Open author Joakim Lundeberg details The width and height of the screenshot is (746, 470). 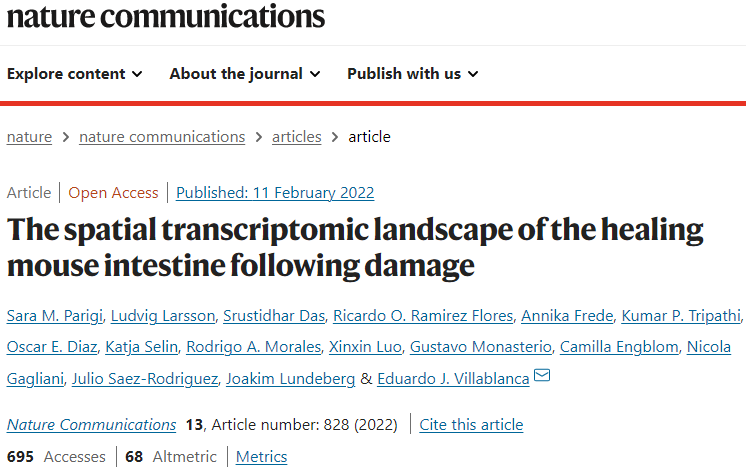pyautogui.click(x=290, y=379)
